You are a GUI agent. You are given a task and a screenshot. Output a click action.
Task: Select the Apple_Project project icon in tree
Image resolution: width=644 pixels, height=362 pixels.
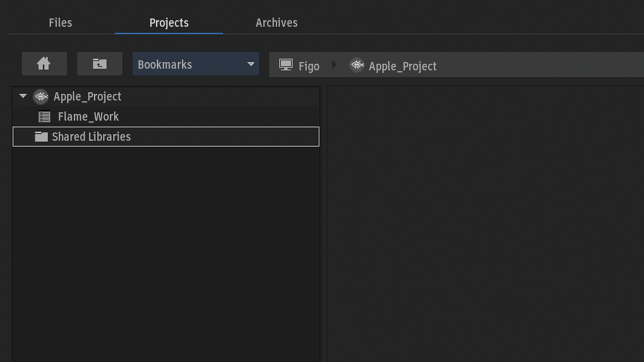coord(41,96)
